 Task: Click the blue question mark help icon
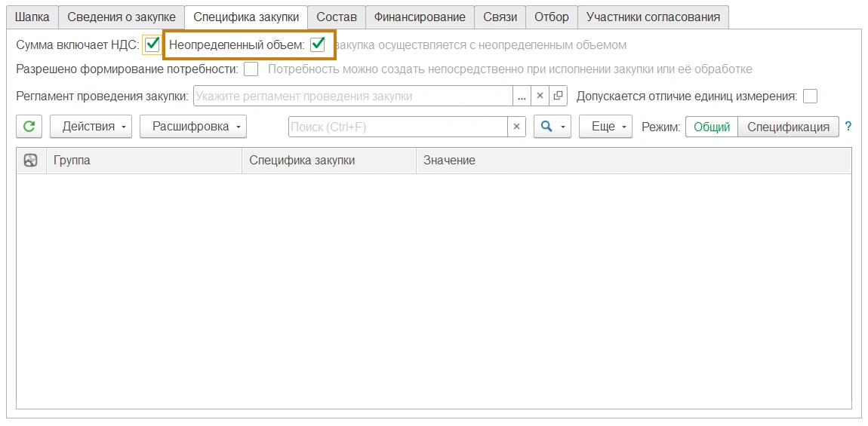point(848,127)
